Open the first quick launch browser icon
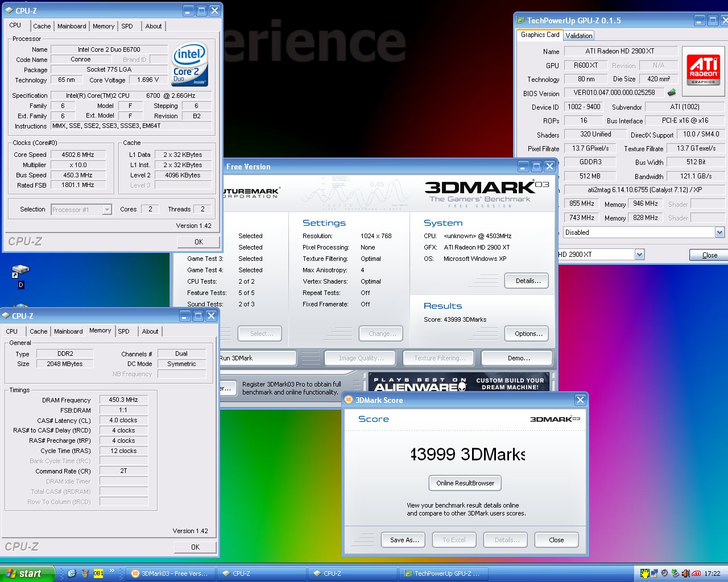This screenshot has height=582, width=728. (72, 573)
